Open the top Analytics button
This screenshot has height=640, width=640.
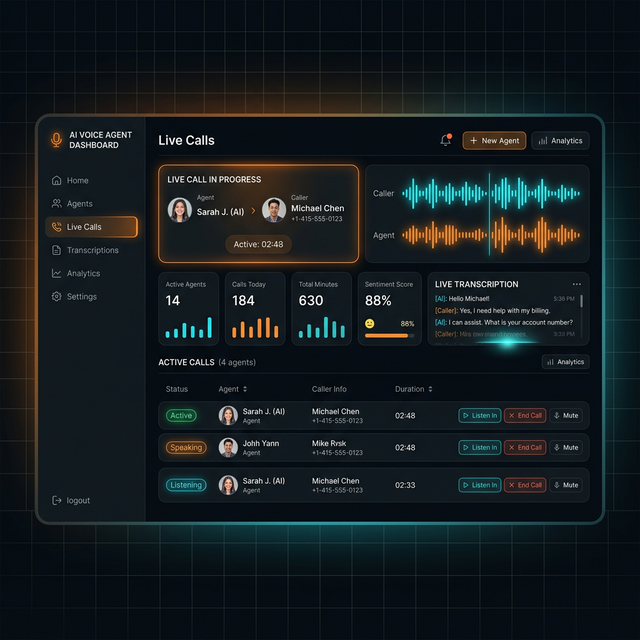pos(560,140)
